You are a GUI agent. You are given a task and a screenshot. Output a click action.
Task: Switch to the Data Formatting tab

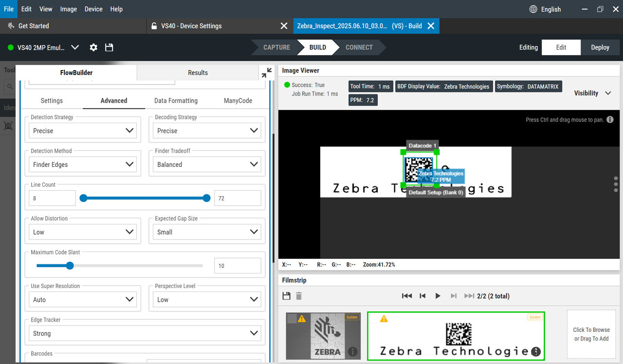click(x=176, y=101)
